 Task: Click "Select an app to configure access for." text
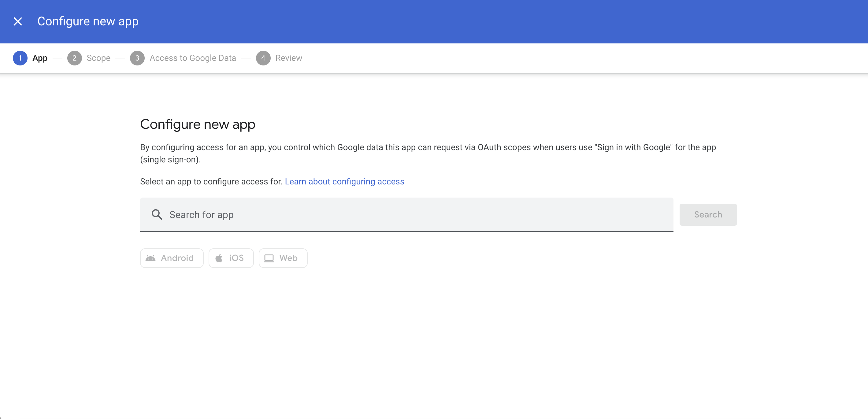point(211,182)
